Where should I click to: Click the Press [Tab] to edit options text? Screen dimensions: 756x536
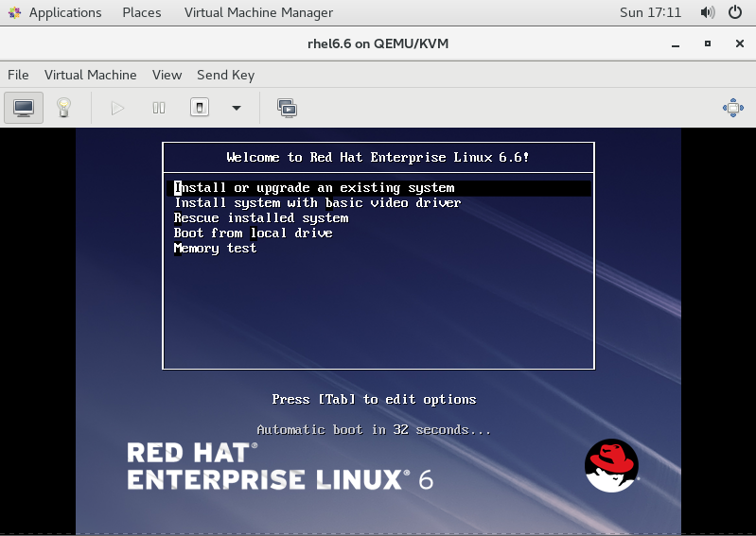pos(374,400)
